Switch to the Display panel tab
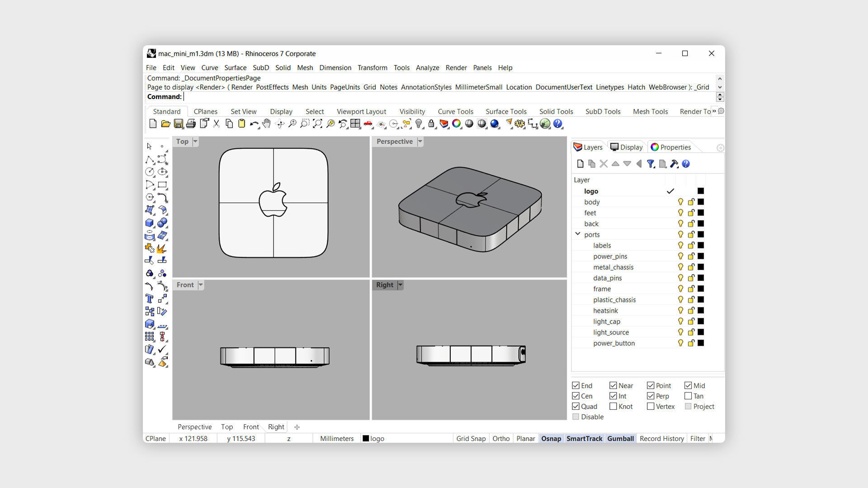This screenshot has height=488, width=868. (x=627, y=147)
